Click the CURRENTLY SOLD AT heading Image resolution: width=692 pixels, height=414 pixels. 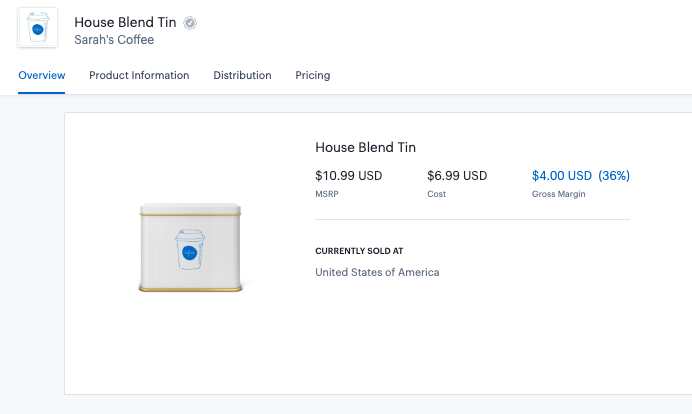click(x=359, y=251)
